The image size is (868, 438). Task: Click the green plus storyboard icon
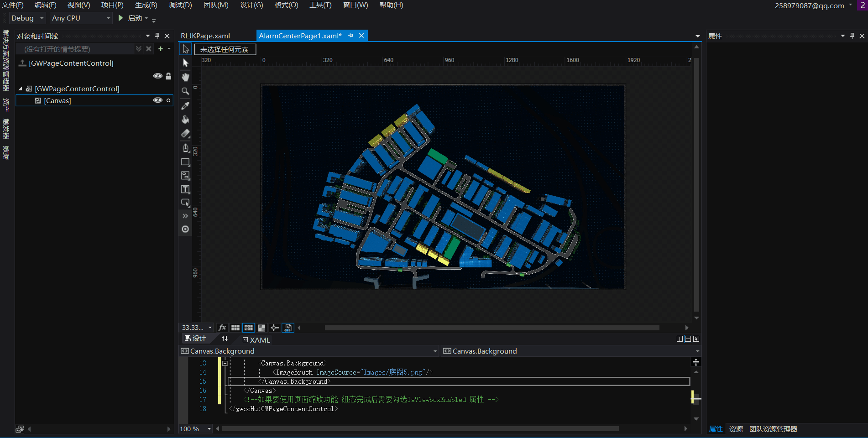click(161, 49)
